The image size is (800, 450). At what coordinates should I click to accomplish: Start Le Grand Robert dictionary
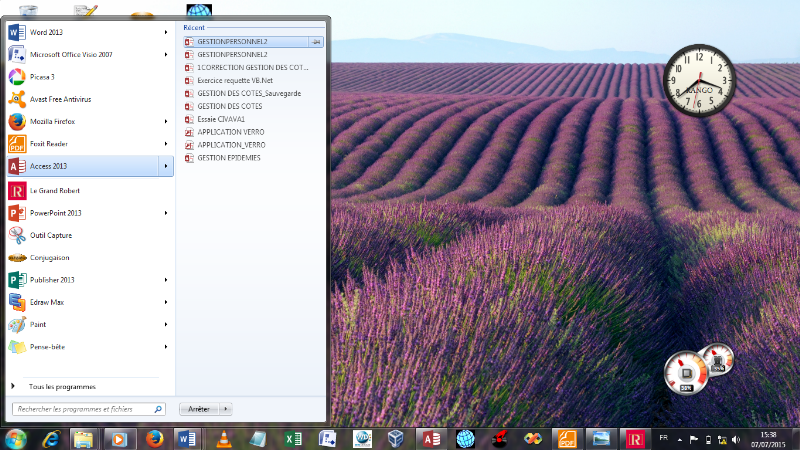click(54, 190)
